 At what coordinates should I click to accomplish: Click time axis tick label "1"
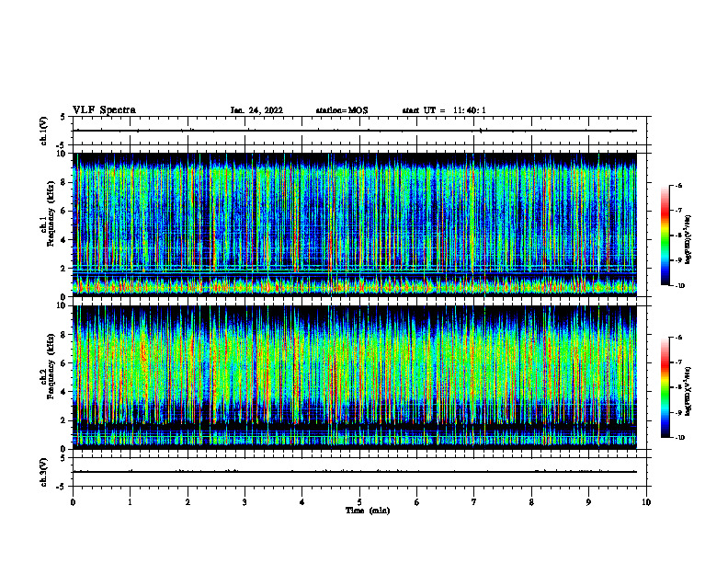tap(130, 502)
